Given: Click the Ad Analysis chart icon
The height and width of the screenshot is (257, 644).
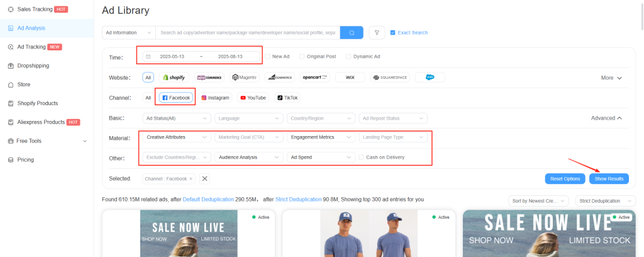Looking at the screenshot, I should [x=11, y=28].
